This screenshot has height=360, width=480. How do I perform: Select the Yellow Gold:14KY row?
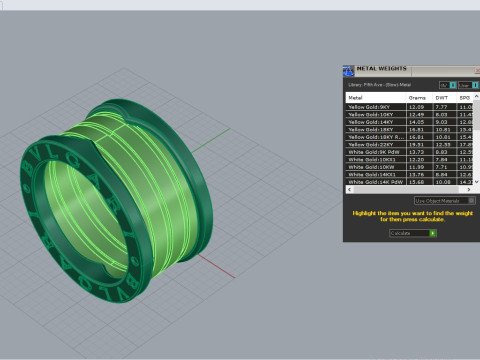[409, 122]
